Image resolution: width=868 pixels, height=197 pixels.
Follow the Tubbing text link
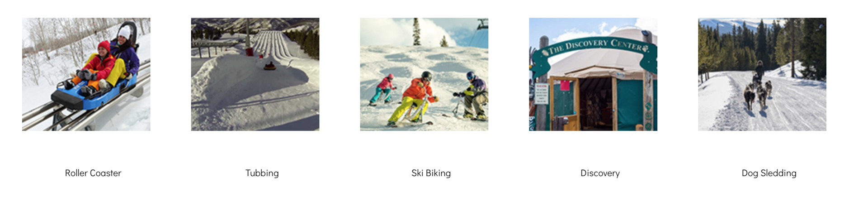[x=262, y=173]
